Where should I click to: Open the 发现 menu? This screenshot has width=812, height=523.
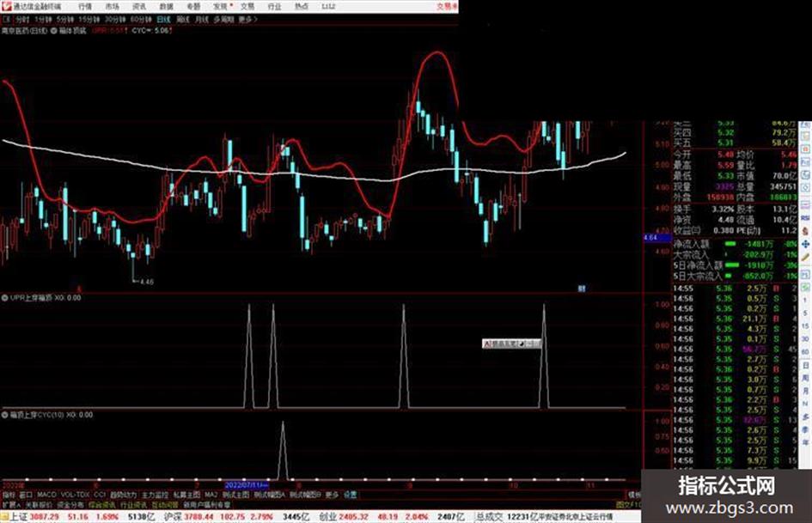(221, 6)
